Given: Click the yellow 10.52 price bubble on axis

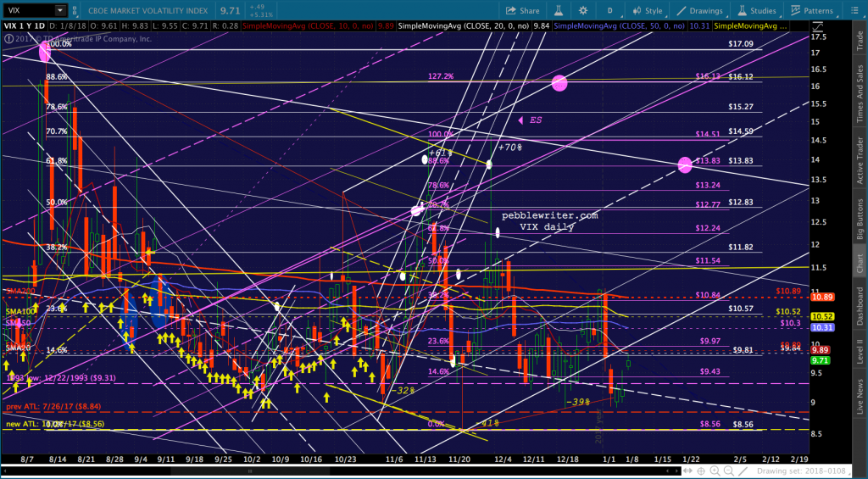Looking at the screenshot, I should (822, 316).
